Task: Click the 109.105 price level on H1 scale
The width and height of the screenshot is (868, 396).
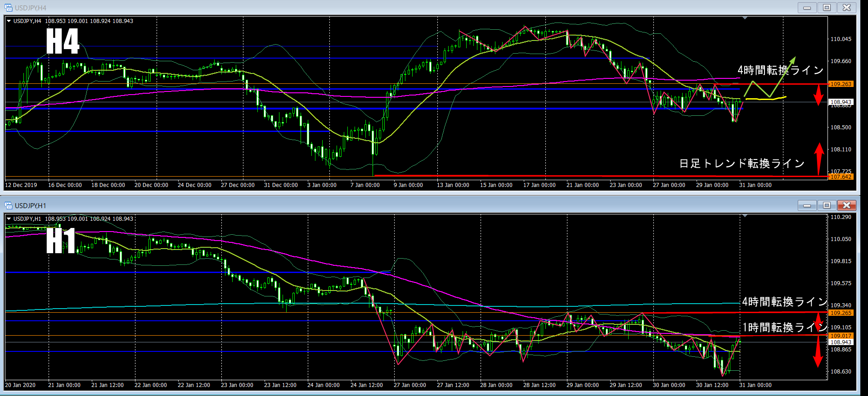Action: pyautogui.click(x=841, y=328)
